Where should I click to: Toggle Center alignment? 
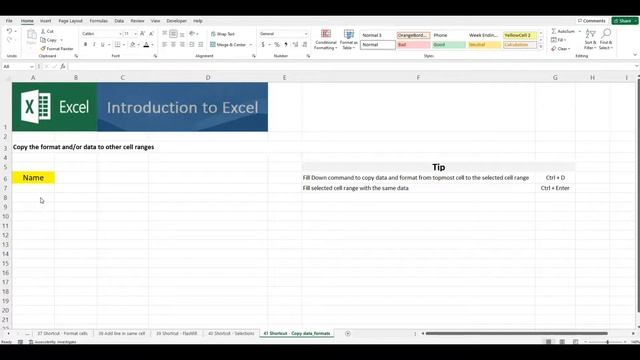point(173,44)
